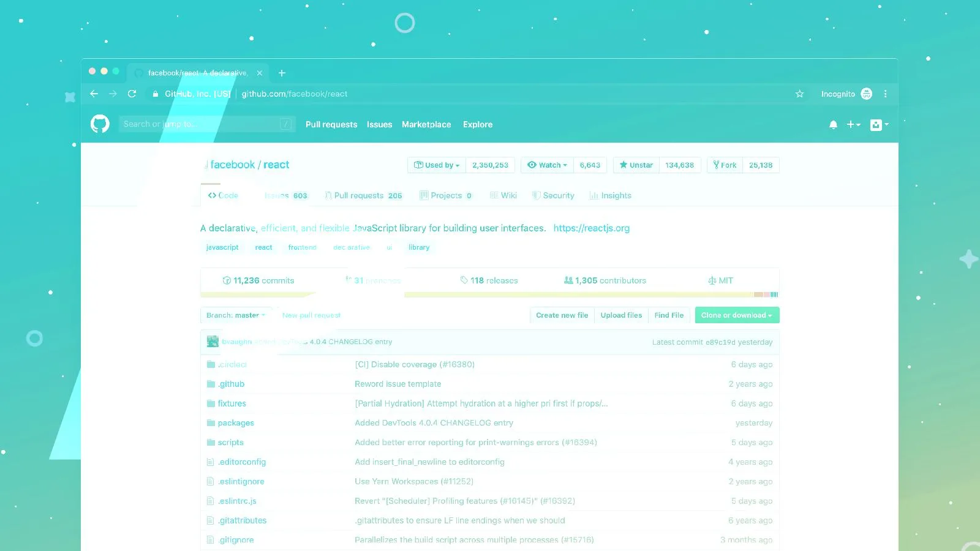Viewport: 980px width, 551px height.
Task: Open Marketplace in the header
Action: pyautogui.click(x=426, y=124)
